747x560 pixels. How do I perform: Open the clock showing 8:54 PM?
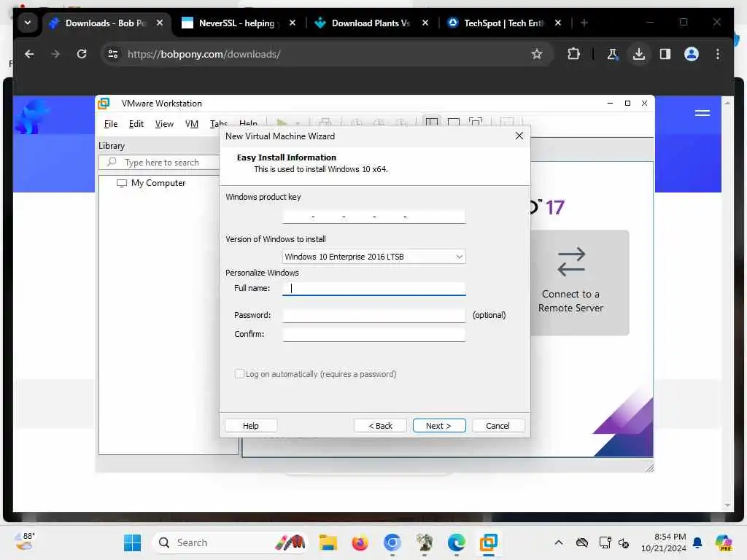(664, 542)
